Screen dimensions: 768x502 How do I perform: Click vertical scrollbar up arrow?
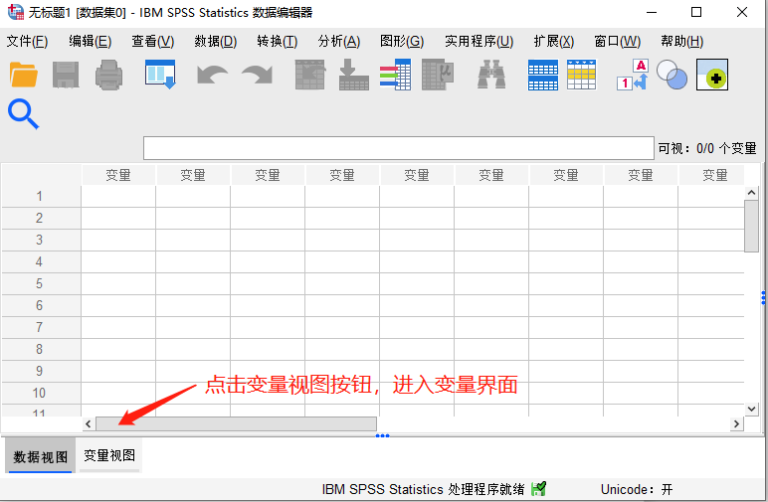pos(751,193)
